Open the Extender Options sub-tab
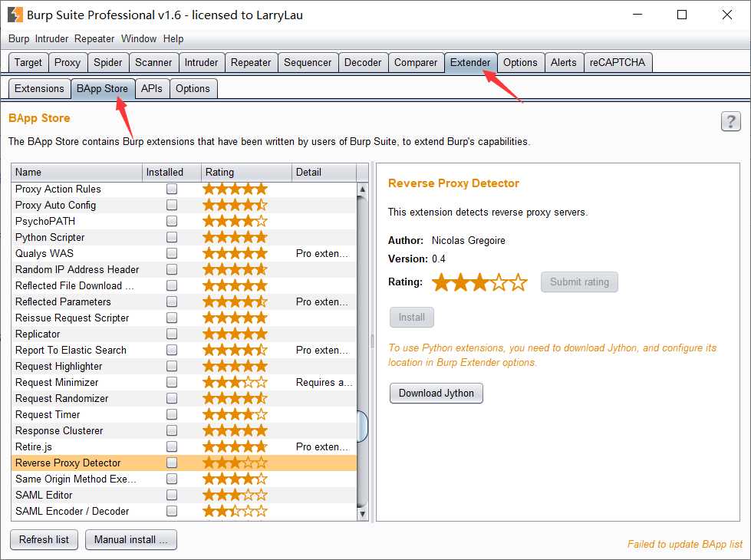751x560 pixels. pyautogui.click(x=193, y=89)
